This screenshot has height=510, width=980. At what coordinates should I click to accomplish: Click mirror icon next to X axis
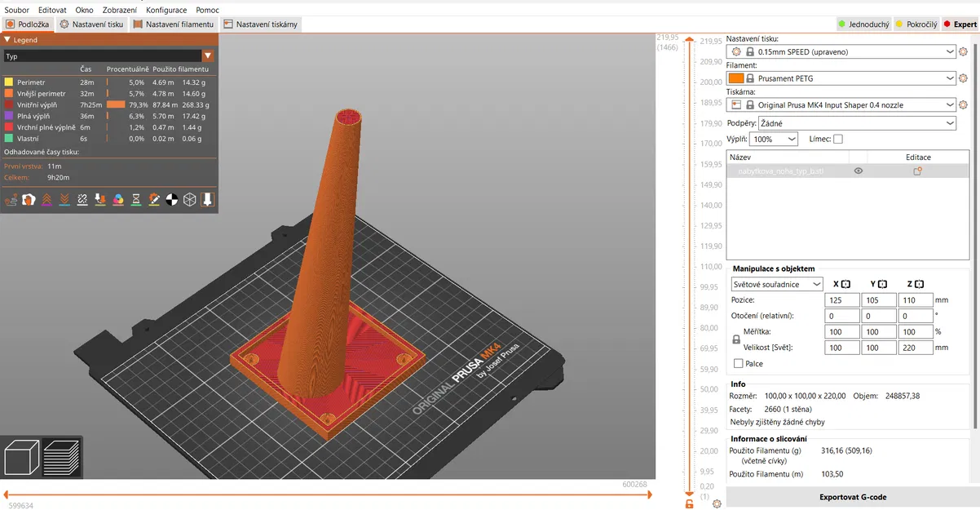[845, 284]
